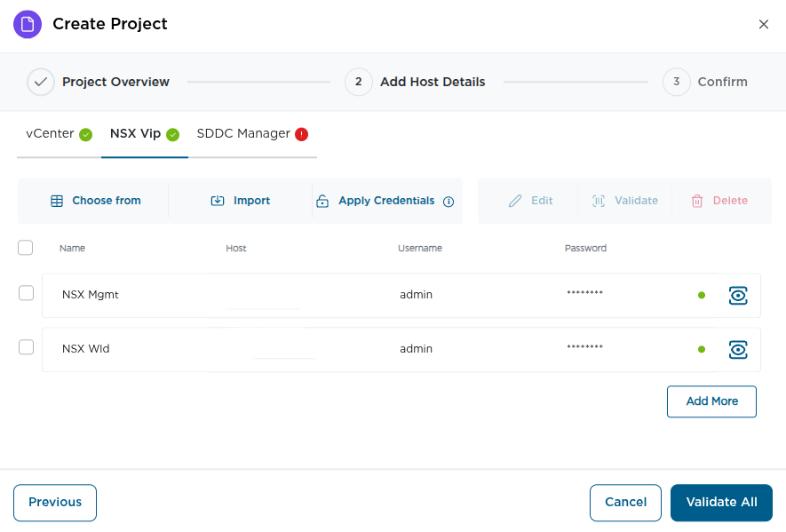Click the green check badge on vCenter
The width and height of the screenshot is (786, 532).
[85, 133]
